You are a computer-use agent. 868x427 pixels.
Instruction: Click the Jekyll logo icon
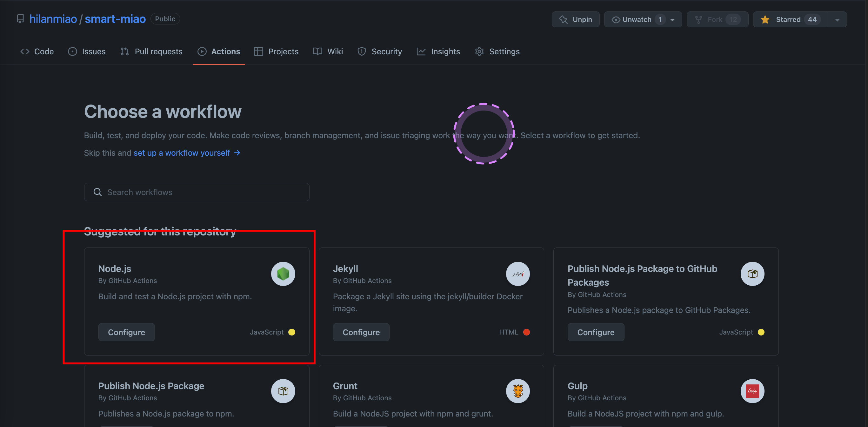coord(517,274)
